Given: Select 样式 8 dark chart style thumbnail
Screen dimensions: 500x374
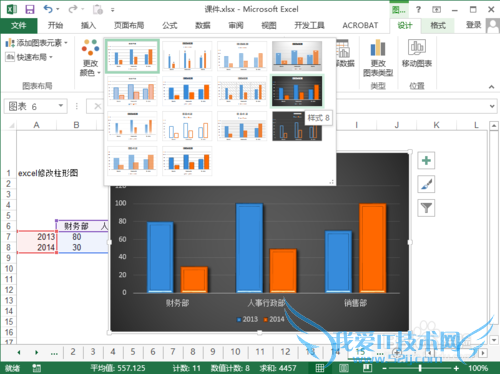Looking at the screenshot, I should coord(297,91).
